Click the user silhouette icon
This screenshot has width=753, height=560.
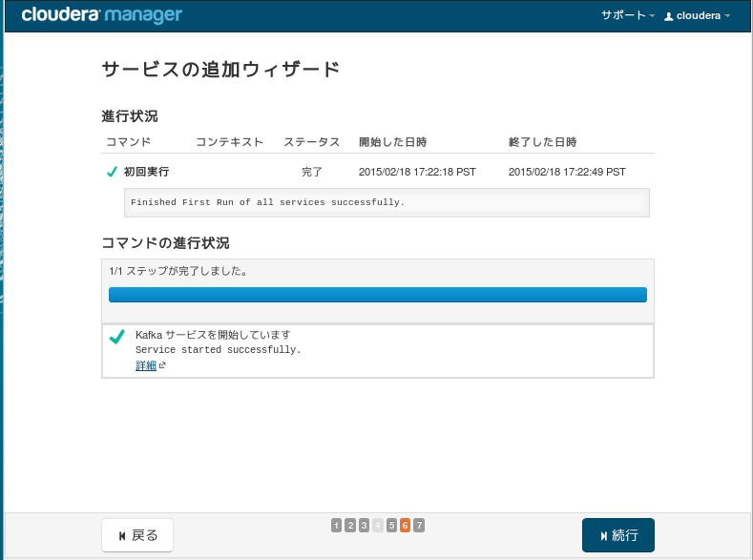pos(668,16)
